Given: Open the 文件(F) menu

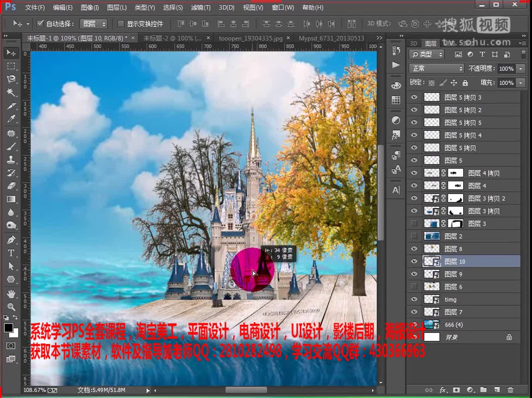Looking at the screenshot, I should click(x=35, y=7).
